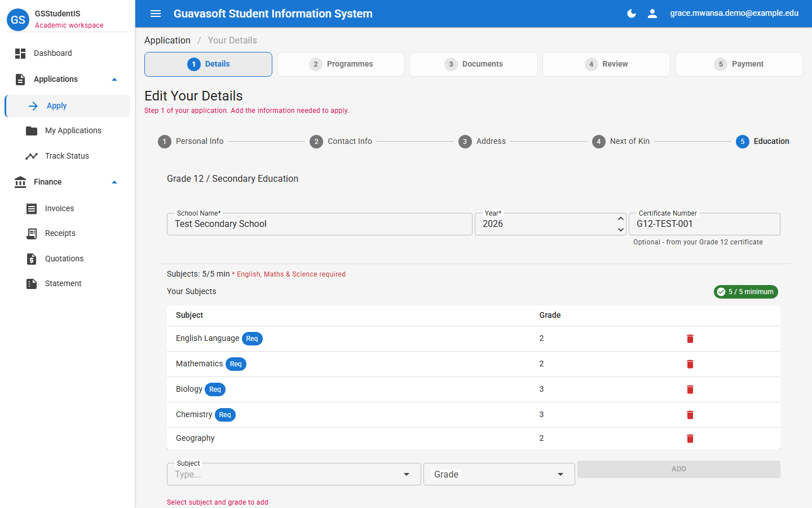Click the Apply sidebar item
812x508 pixels.
pos(67,106)
